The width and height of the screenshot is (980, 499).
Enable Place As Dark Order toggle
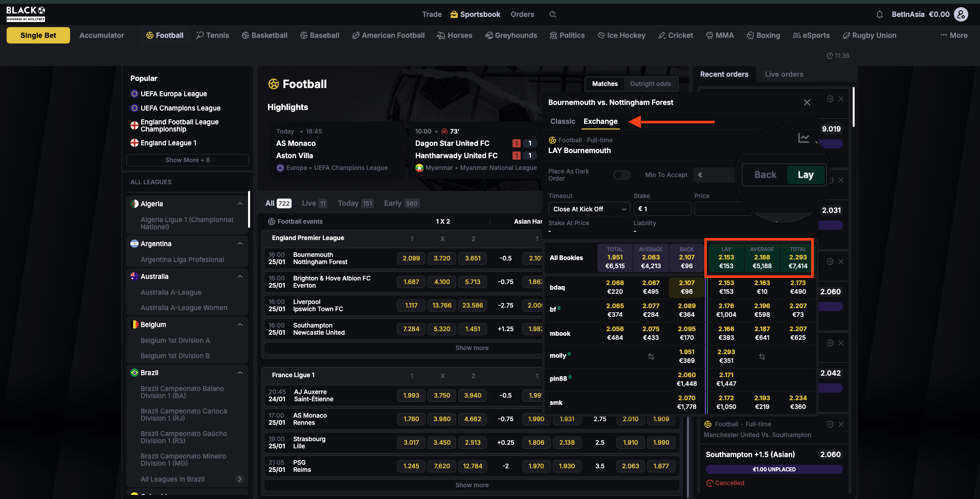coord(621,175)
